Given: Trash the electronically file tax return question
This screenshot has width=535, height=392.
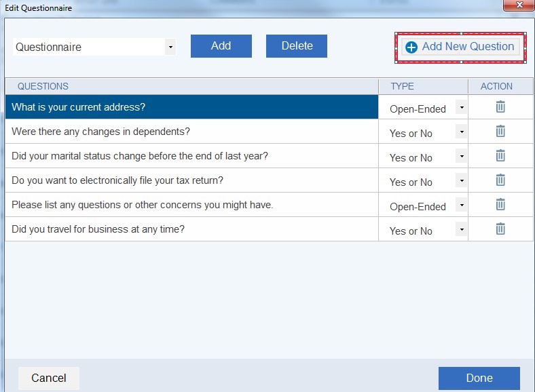Looking at the screenshot, I should tap(500, 180).
